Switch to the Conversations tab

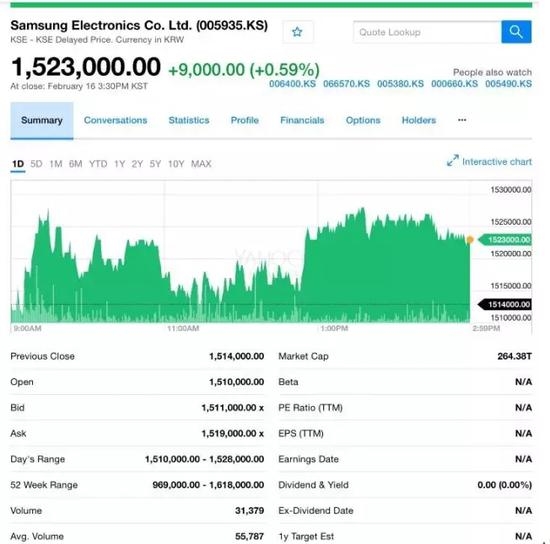pos(115,120)
